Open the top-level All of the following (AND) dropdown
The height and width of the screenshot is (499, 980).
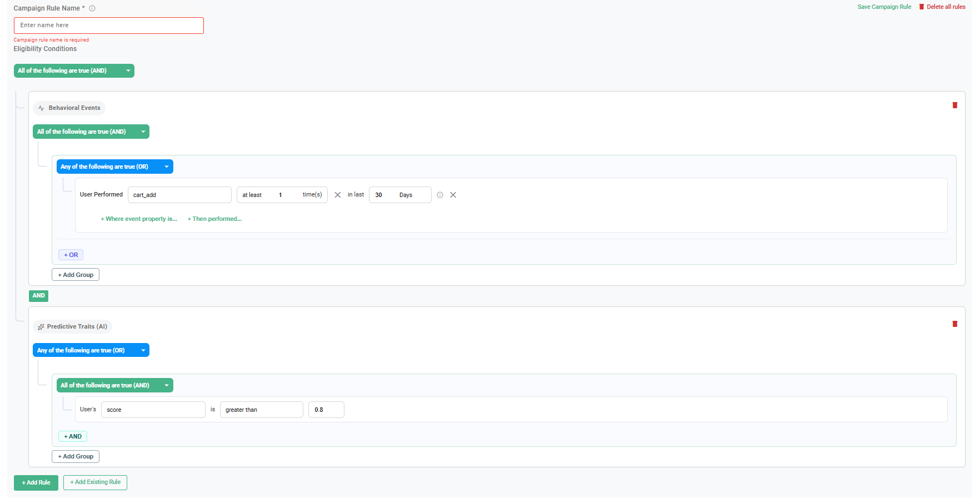point(74,70)
